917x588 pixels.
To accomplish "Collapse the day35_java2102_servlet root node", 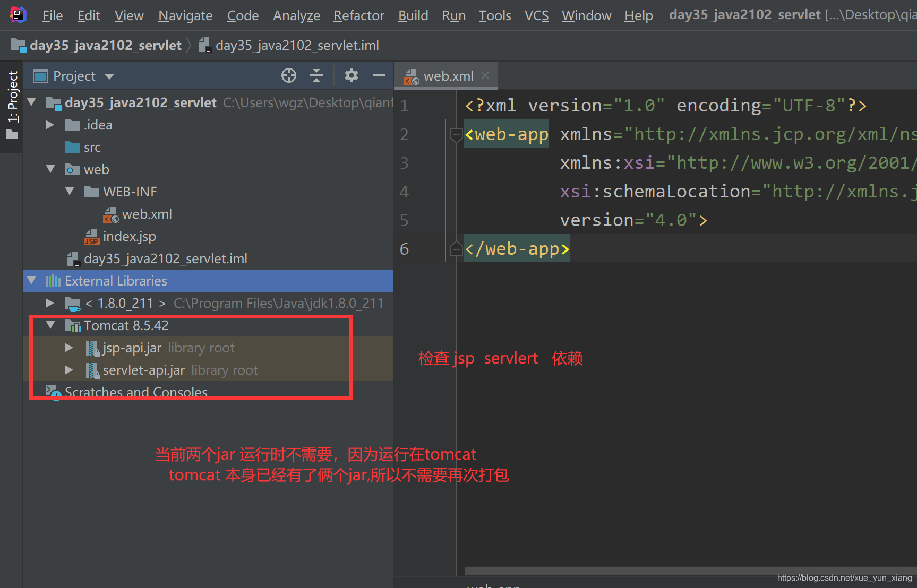I will [32, 102].
